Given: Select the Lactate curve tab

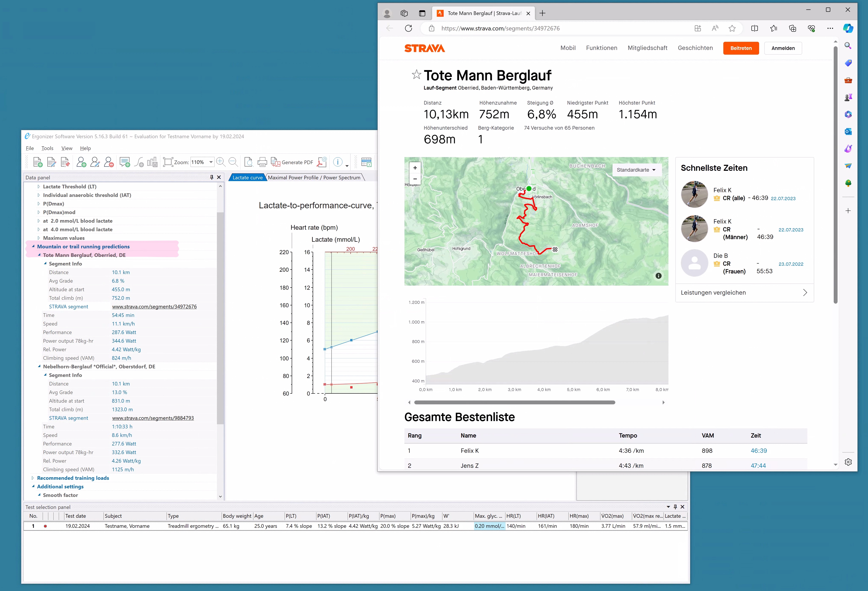Looking at the screenshot, I should (x=247, y=178).
